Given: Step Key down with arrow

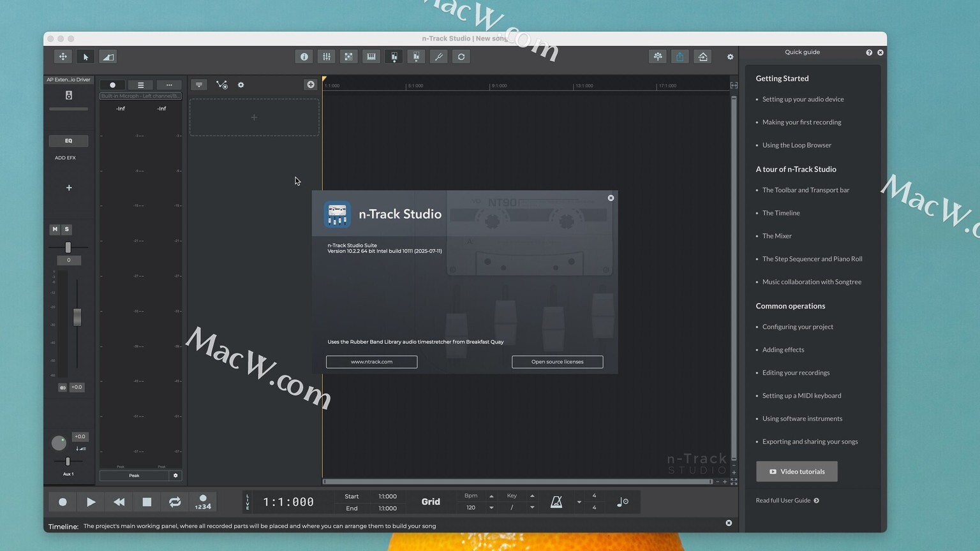Looking at the screenshot, I should (532, 508).
